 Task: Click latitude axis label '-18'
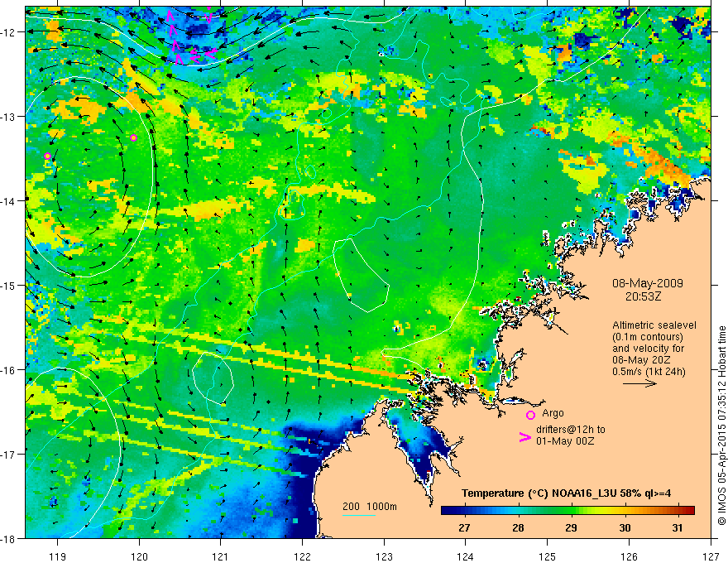(8, 538)
